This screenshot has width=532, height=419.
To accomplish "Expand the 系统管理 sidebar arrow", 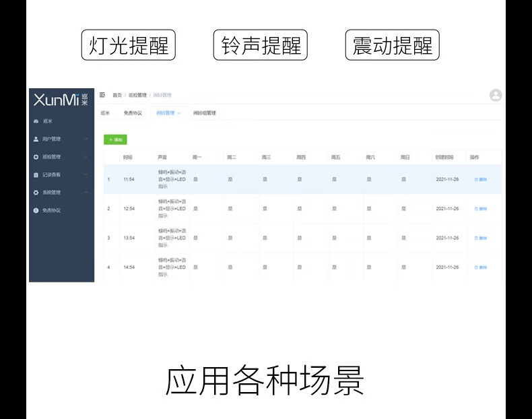I will (86, 193).
